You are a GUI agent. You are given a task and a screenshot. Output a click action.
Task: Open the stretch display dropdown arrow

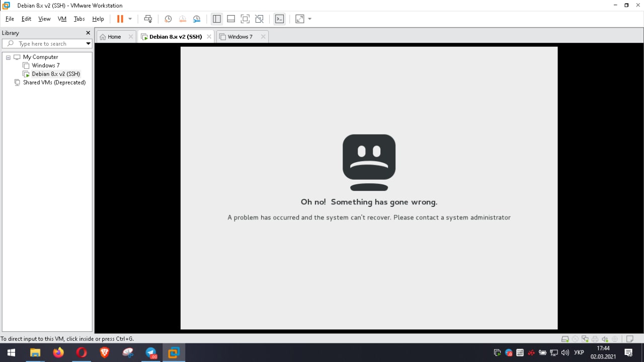(309, 19)
